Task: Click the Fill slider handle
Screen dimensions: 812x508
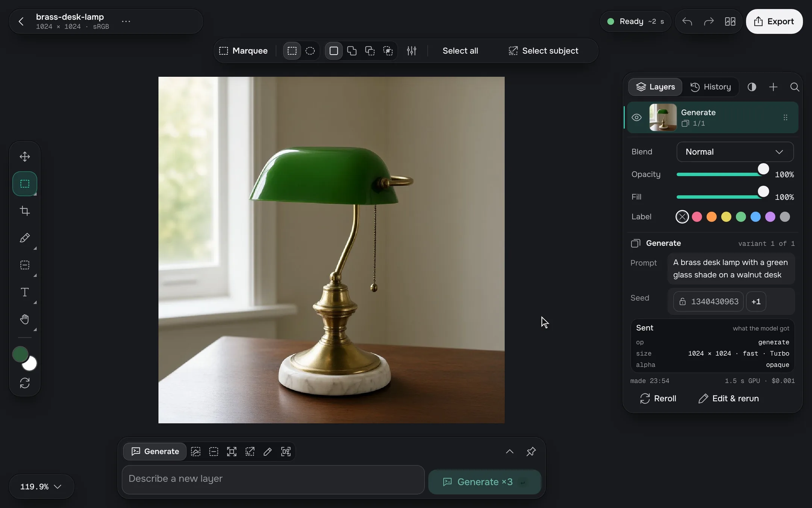Action: [x=763, y=192]
